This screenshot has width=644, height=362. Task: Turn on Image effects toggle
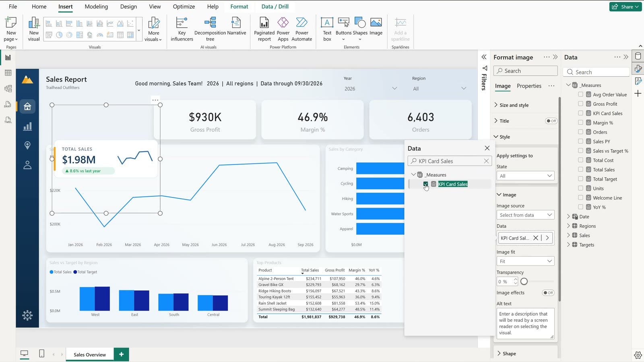[548, 293]
